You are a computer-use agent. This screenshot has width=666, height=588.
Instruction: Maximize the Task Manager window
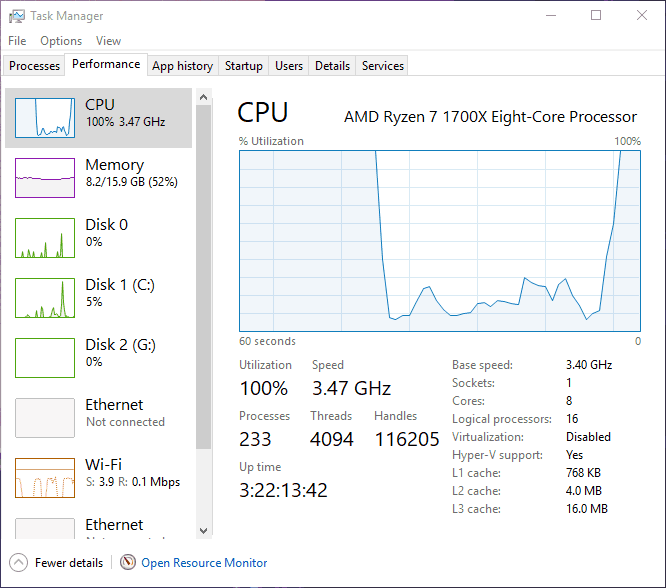(x=596, y=16)
